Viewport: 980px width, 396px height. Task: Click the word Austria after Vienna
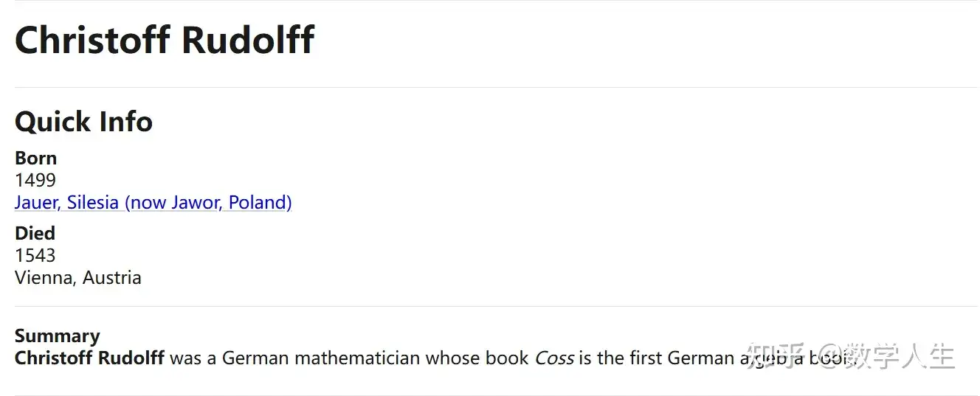(x=112, y=278)
